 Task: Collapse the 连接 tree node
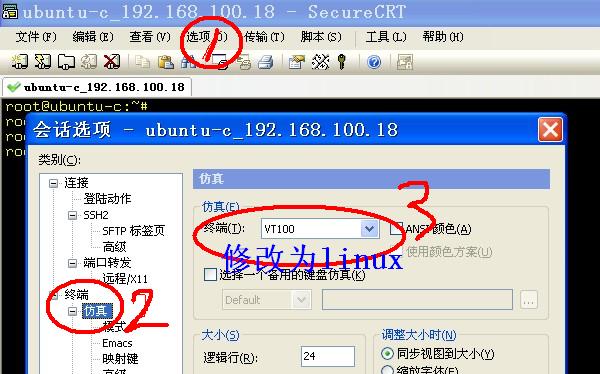(x=54, y=183)
